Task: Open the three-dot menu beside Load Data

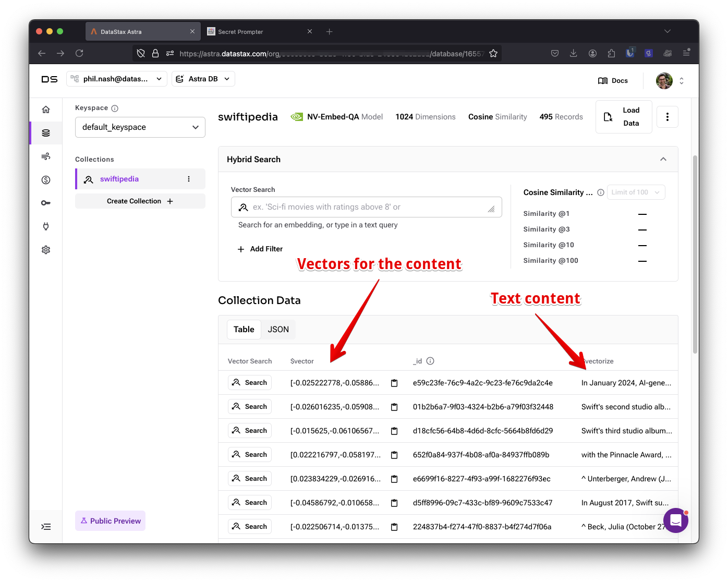Action: click(x=668, y=117)
